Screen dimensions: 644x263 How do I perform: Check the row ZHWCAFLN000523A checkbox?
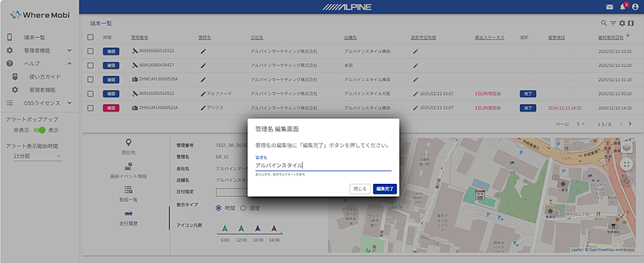[91, 107]
